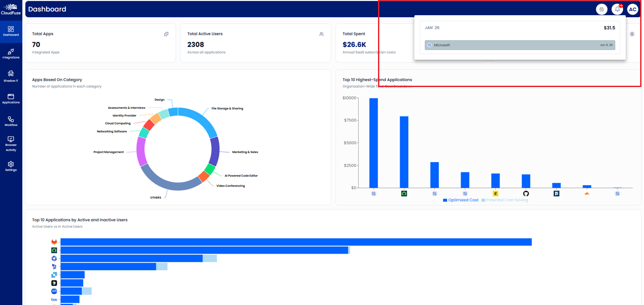The width and height of the screenshot is (644, 305).
Task: Click the $31.5 amount in the popup
Action: point(609,28)
